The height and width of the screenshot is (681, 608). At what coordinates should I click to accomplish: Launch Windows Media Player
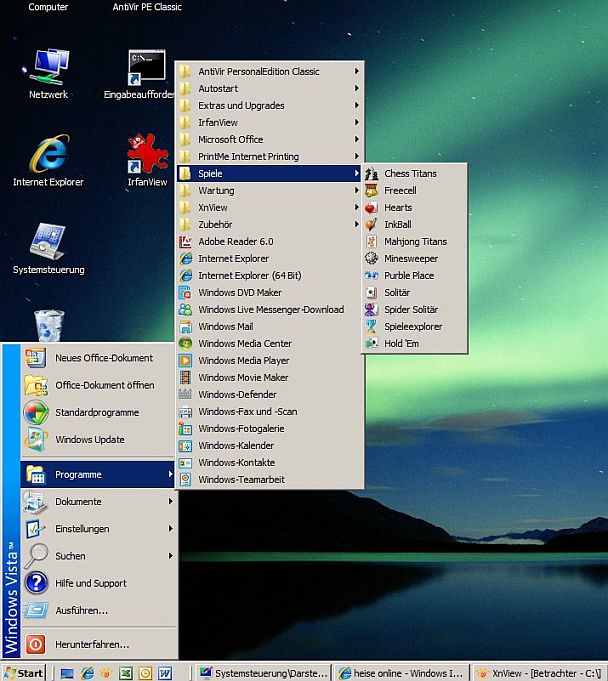[269, 360]
